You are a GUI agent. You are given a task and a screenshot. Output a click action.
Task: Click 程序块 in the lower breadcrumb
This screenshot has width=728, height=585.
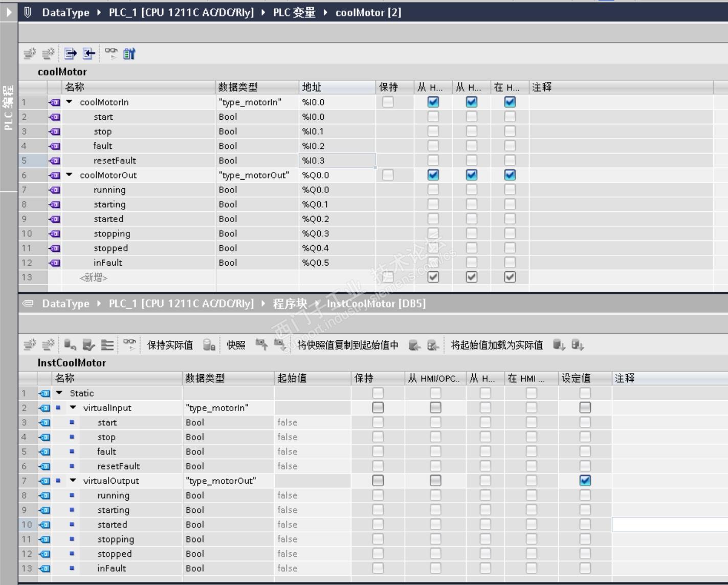click(x=290, y=304)
